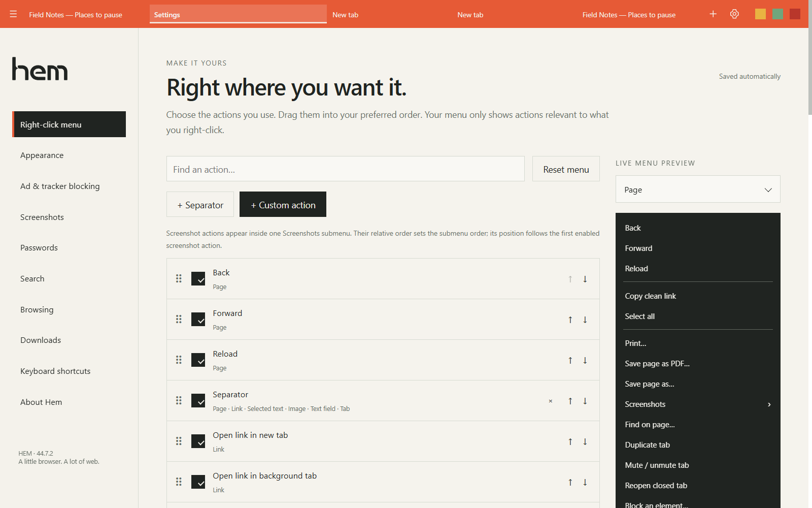The image size is (812, 508).
Task: Select Right-click menu section
Action: click(x=69, y=124)
